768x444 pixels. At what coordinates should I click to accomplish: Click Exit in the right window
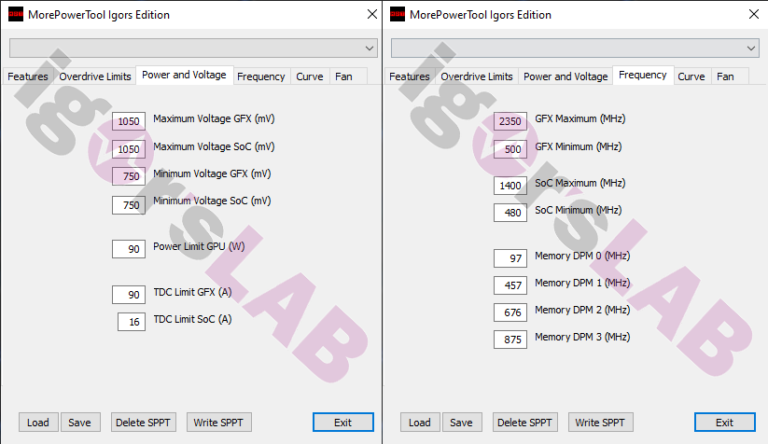tap(724, 422)
